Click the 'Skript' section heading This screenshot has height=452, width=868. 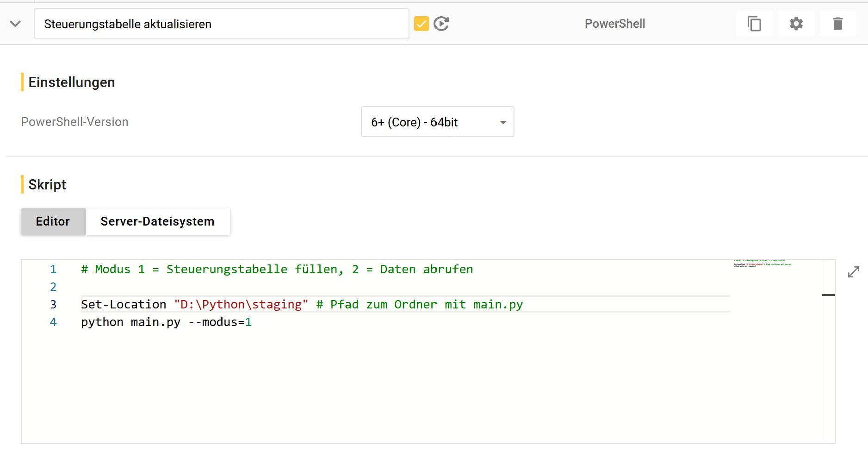click(x=47, y=184)
